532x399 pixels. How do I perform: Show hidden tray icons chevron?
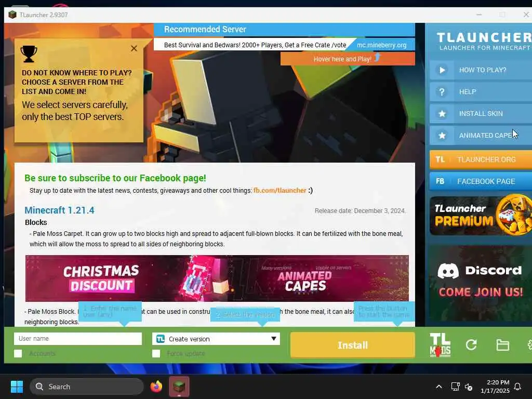[x=438, y=387]
